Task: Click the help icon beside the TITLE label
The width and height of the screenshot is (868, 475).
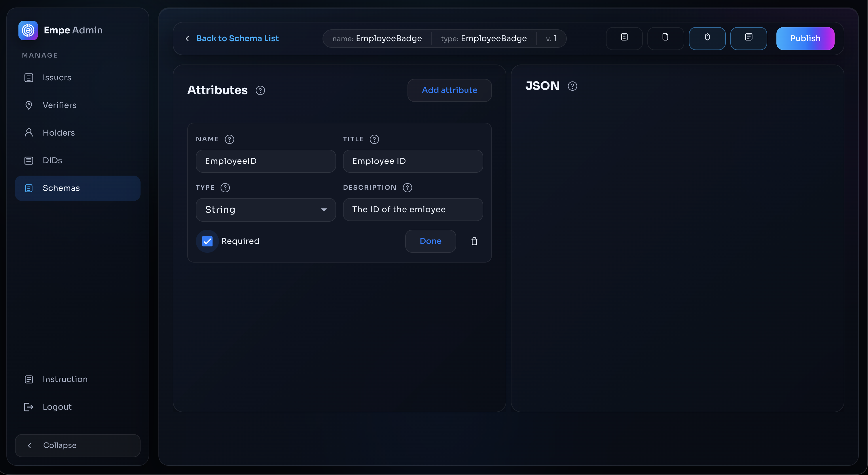Action: [x=374, y=139]
